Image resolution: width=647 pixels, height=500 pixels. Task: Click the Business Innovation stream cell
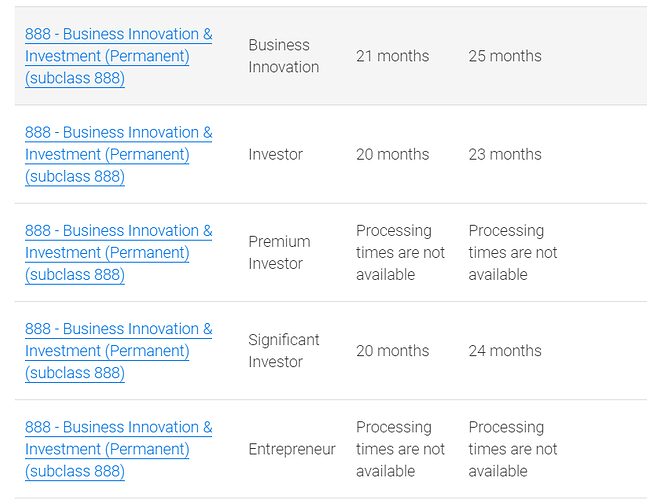(283, 56)
